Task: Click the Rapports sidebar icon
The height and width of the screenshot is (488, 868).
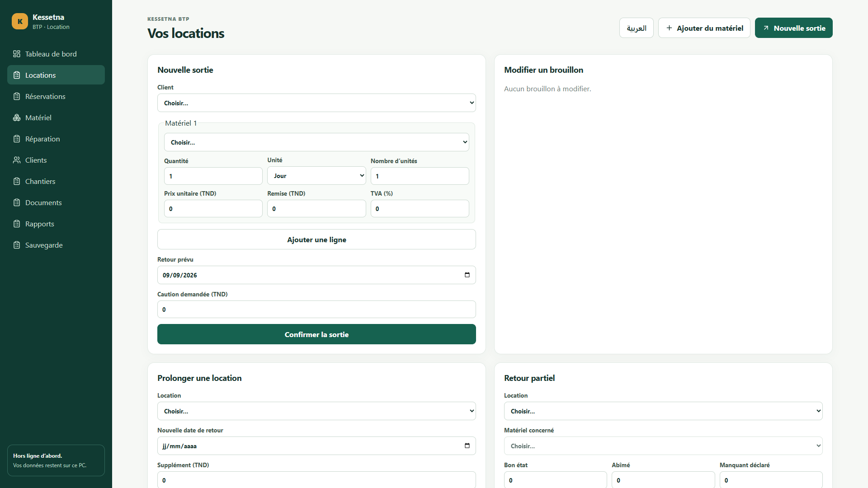Action: (17, 224)
